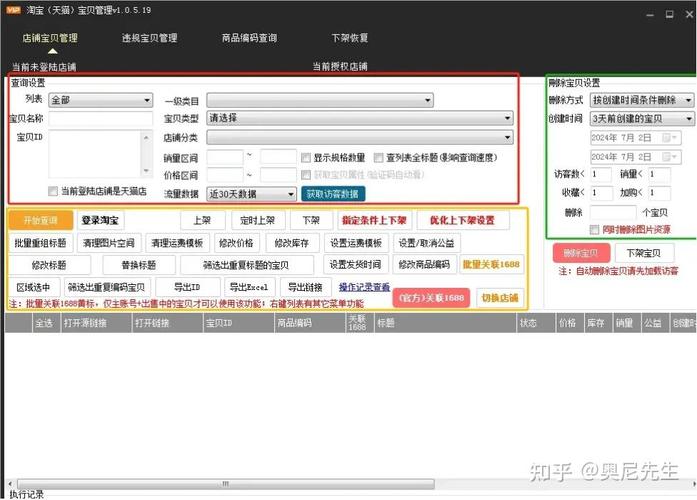Click 替换标题 button
Image resolution: width=697 pixels, height=500 pixels.
[x=139, y=265]
